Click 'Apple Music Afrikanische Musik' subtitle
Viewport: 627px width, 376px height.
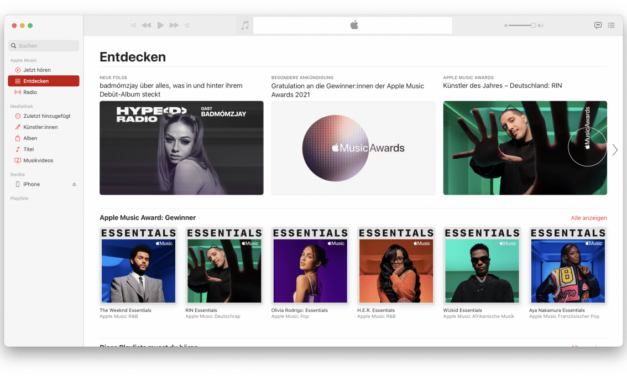pyautogui.click(x=478, y=316)
